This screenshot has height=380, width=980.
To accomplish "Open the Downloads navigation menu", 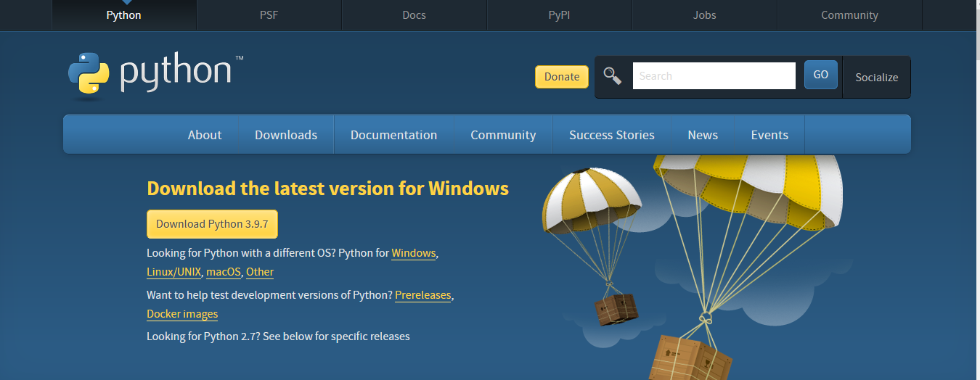I will click(x=286, y=135).
